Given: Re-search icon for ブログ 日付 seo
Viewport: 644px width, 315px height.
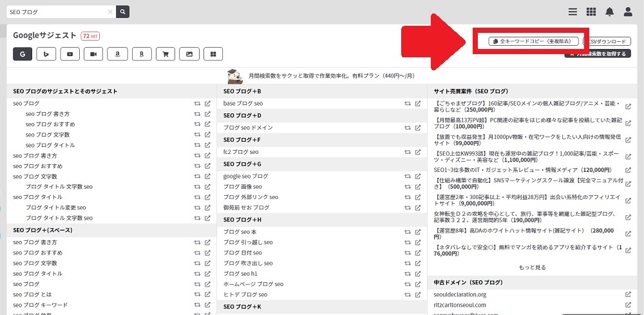Looking at the screenshot, I should [408, 253].
